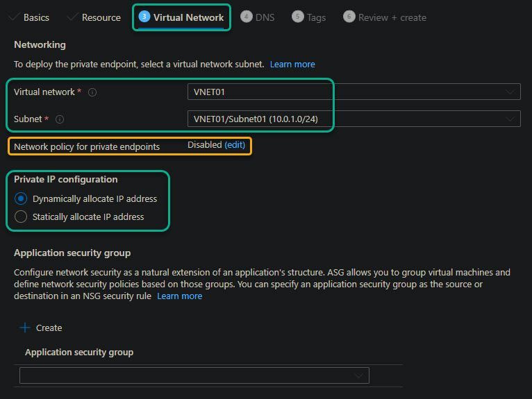Switch to the DNS tab

point(265,17)
